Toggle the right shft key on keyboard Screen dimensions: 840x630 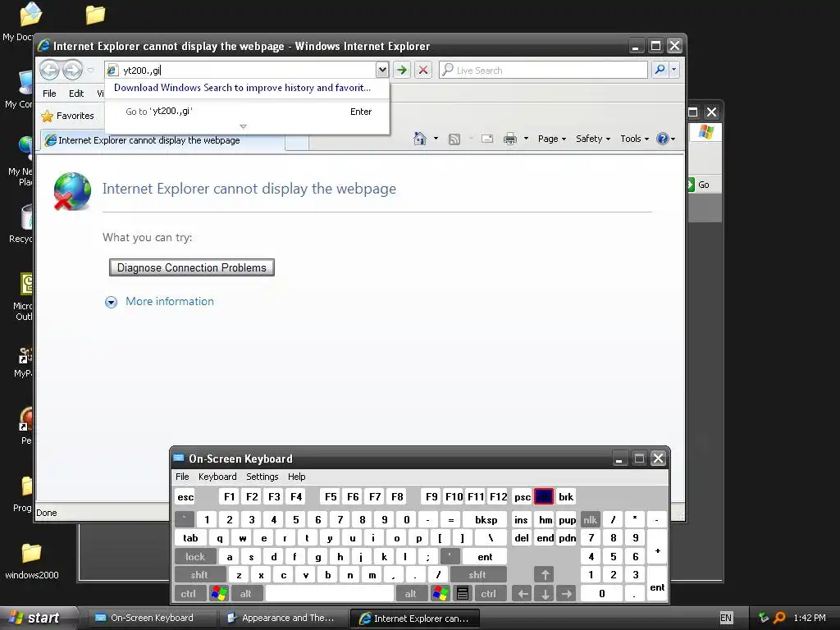[x=477, y=575]
